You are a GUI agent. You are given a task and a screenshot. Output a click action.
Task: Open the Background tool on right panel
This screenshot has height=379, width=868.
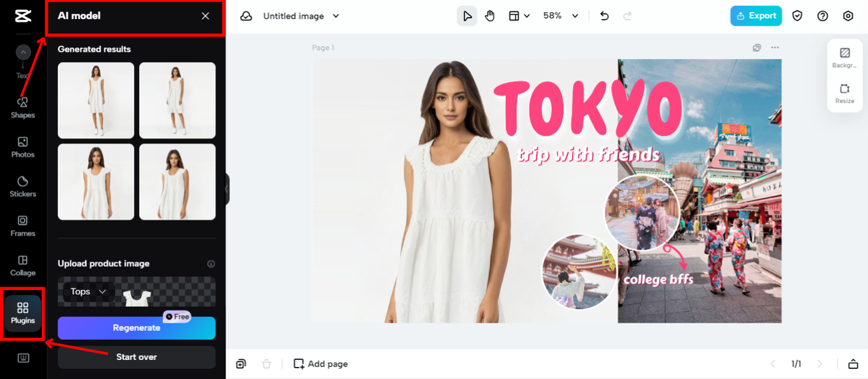pos(844,57)
